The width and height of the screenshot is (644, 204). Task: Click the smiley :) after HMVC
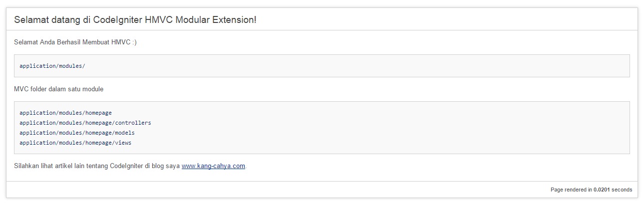pos(134,42)
